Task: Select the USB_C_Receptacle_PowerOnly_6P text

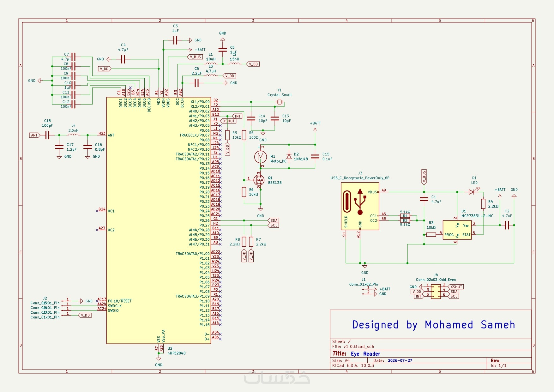Action: click(360, 178)
